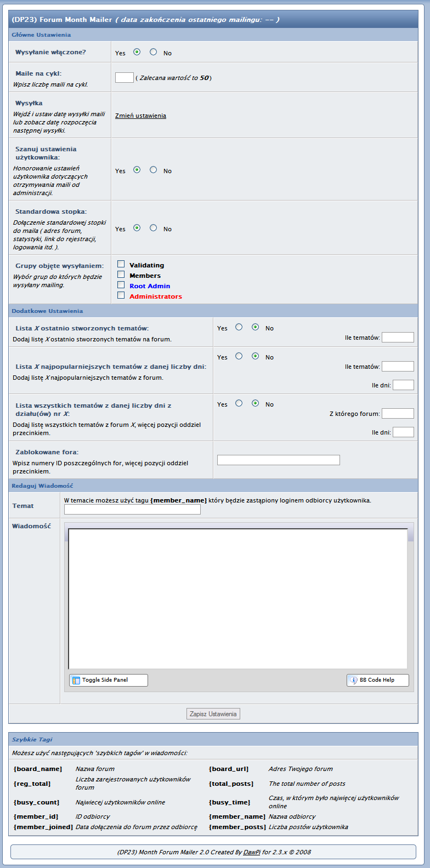430x868 pixels.
Task: Tick the Administrators group checkbox
Action: (x=121, y=295)
